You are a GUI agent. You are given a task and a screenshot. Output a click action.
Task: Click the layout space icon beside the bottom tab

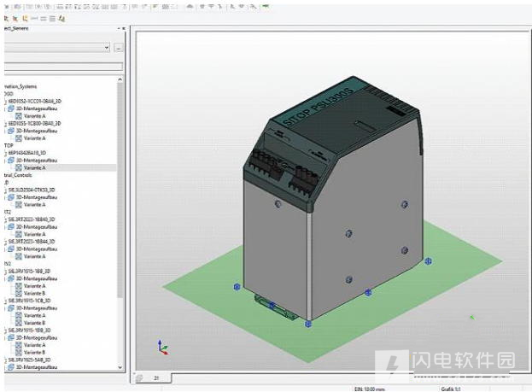(x=139, y=377)
